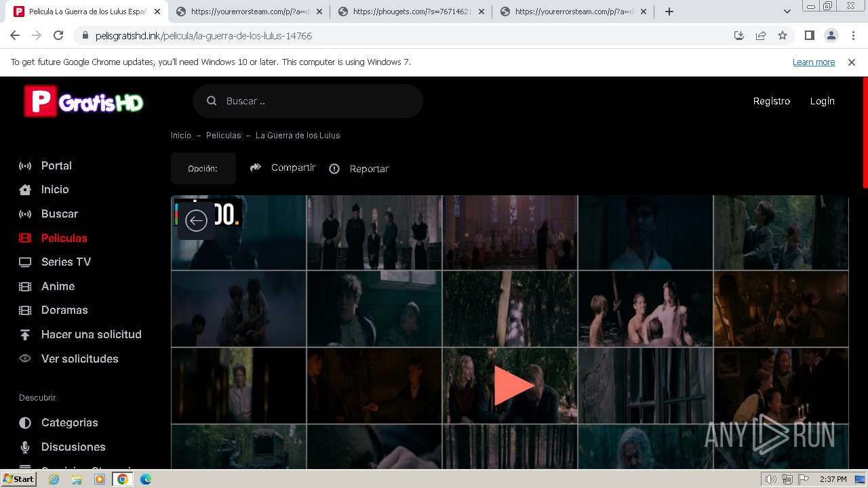The image size is (868, 488).
Task: Click Chrome's back navigation arrow
Action: [15, 35]
